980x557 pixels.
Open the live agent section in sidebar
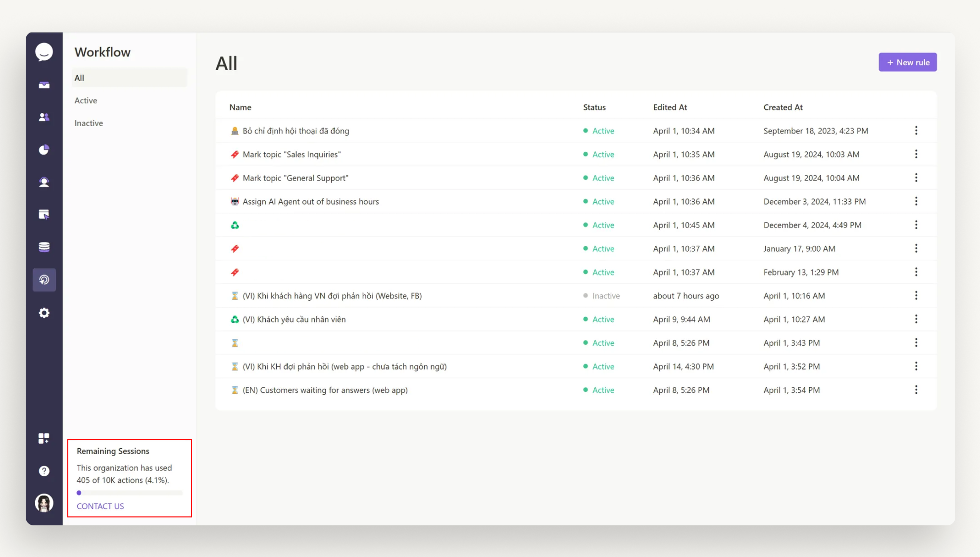[x=44, y=182]
